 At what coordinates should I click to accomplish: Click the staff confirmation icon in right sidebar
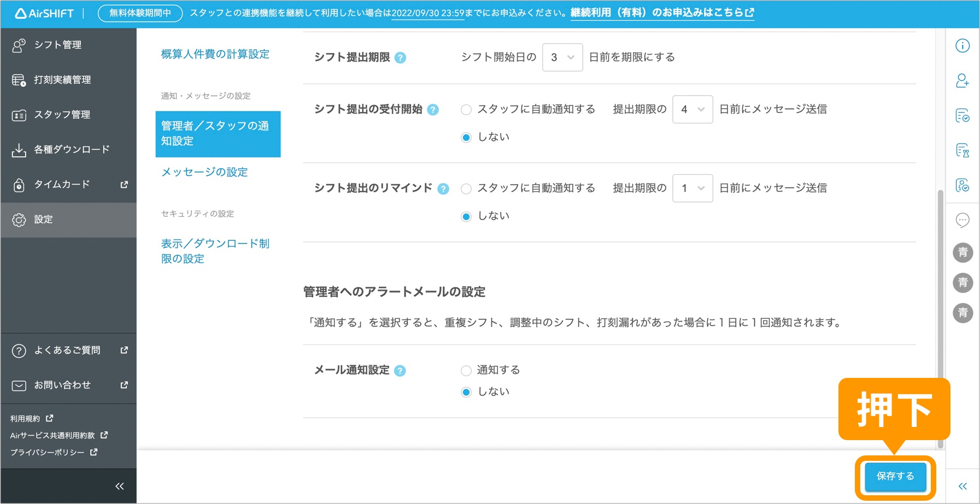[963, 186]
